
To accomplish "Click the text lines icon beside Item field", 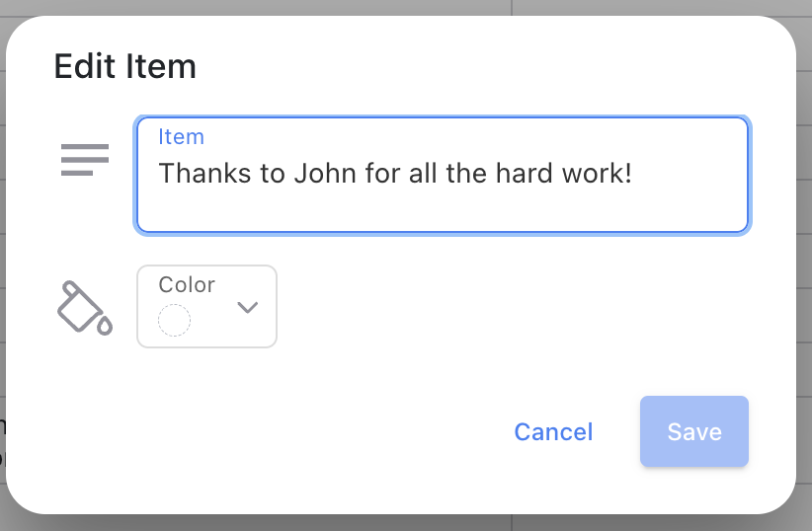I will [x=85, y=160].
